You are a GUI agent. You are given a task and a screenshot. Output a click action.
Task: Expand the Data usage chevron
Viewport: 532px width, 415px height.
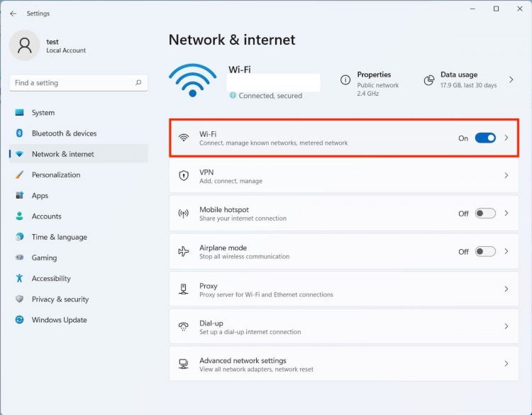click(x=511, y=79)
